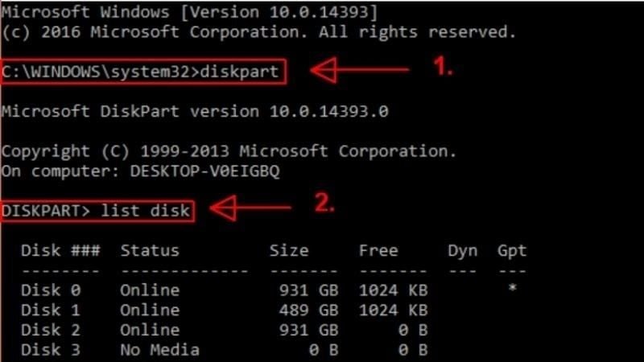Click the Status column header
This screenshot has width=644, height=362.
(150, 250)
